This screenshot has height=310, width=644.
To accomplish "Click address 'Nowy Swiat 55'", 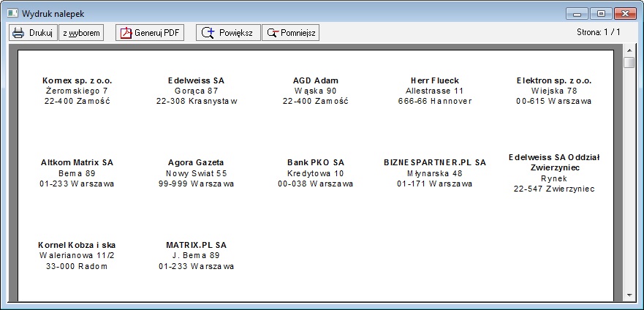I will point(196,173).
